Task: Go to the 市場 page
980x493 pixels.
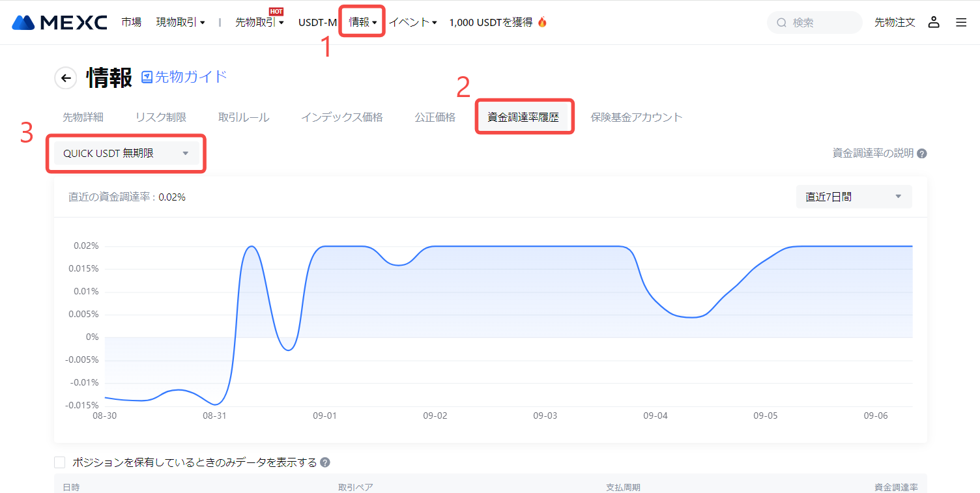Action: (x=131, y=22)
